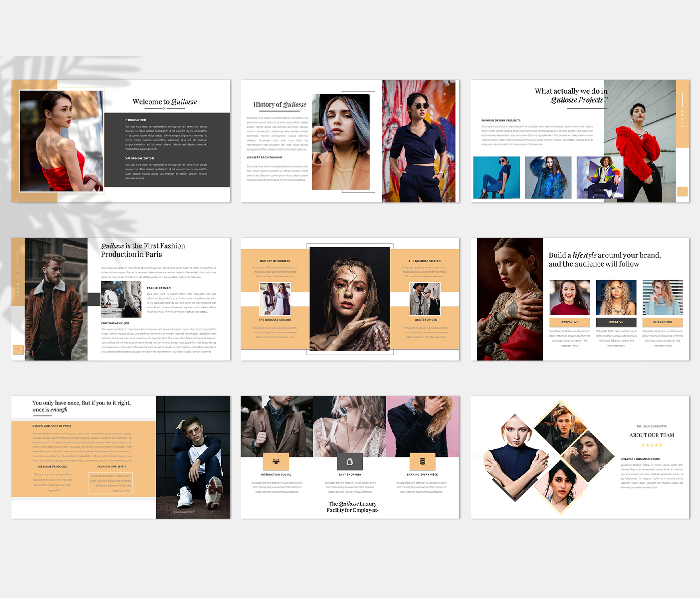The height and width of the screenshot is (598, 700).
Task: Select photo of man against pink wall
Action: (423, 427)
